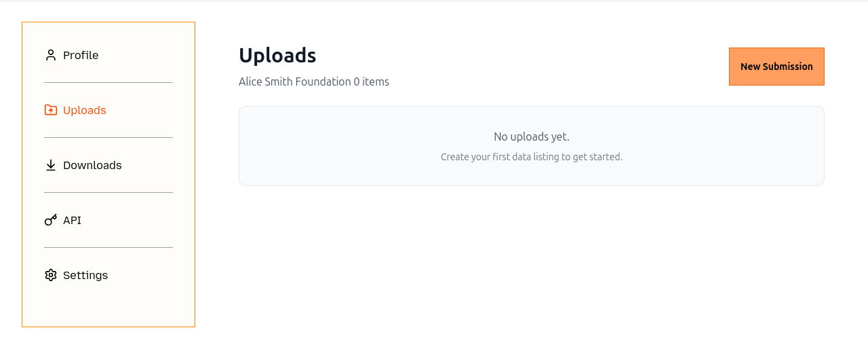Click the "0 items" count text
The image size is (868, 349).
372,81
